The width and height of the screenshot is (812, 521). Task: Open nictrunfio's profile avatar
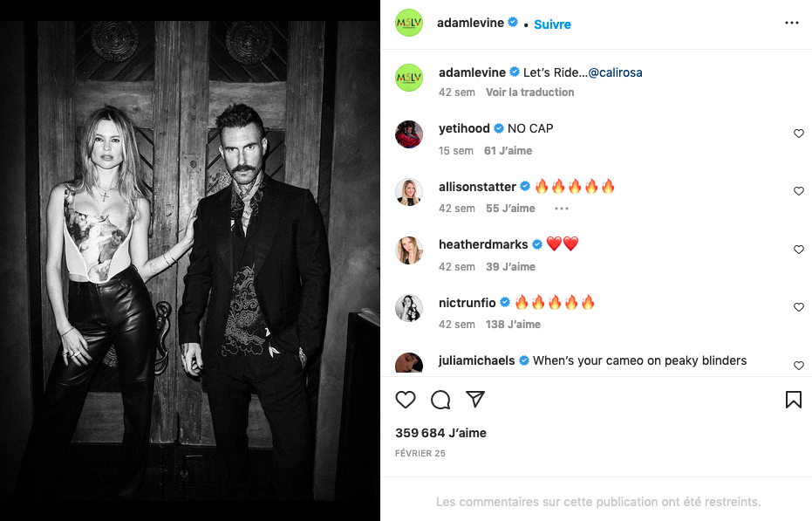pos(409,308)
